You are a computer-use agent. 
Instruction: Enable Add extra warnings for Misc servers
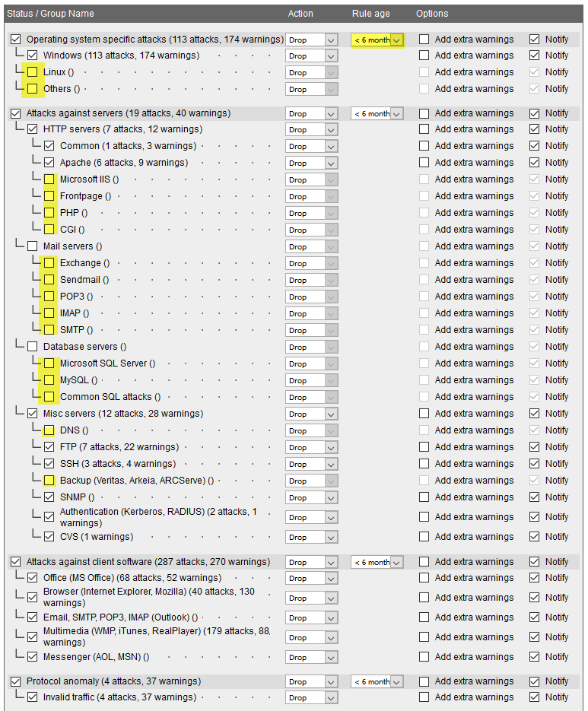[424, 414]
